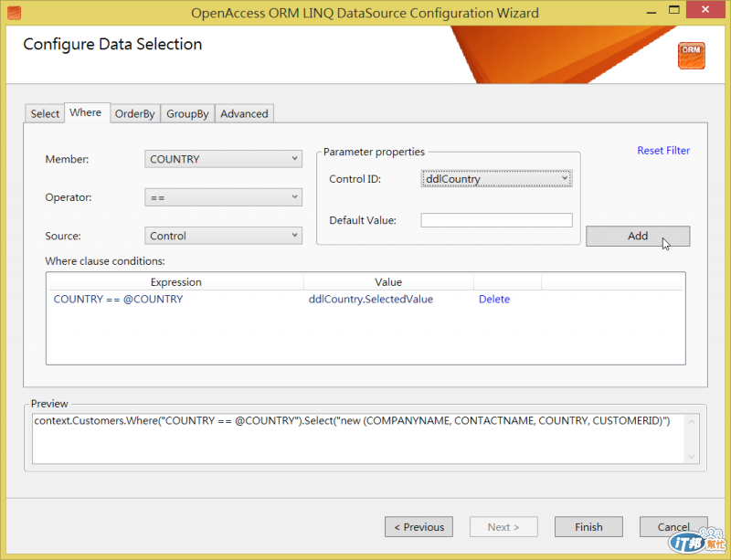Click the Preview scrollbar up arrow
Image resolution: width=731 pixels, height=560 pixels.
(692, 421)
